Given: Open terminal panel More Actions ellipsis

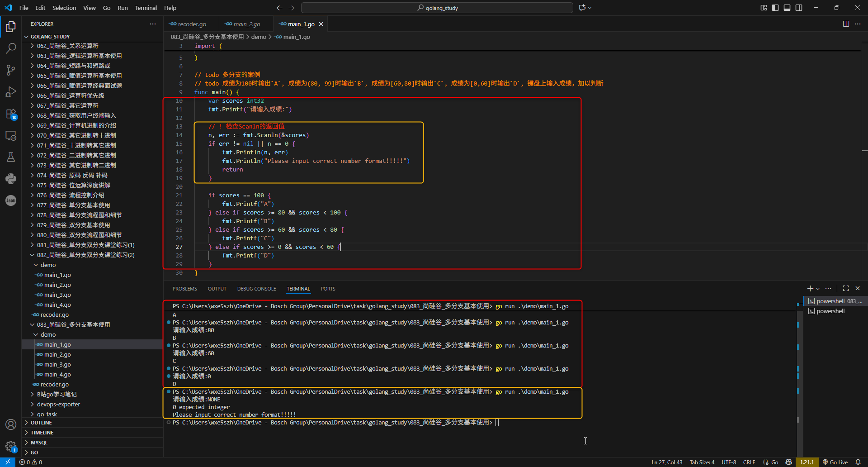Looking at the screenshot, I should pos(828,288).
